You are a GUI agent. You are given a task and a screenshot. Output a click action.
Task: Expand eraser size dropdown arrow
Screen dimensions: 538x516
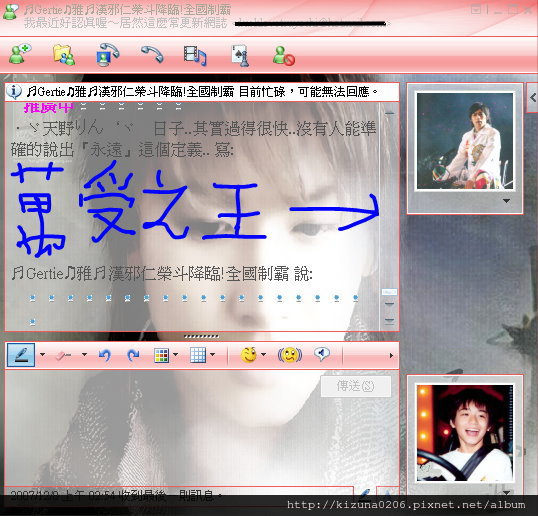click(x=84, y=354)
